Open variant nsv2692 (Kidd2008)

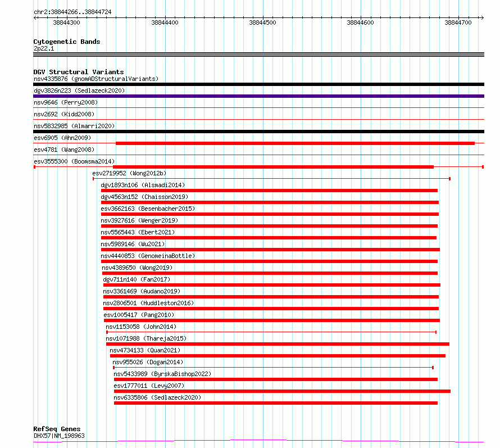[x=64, y=114]
